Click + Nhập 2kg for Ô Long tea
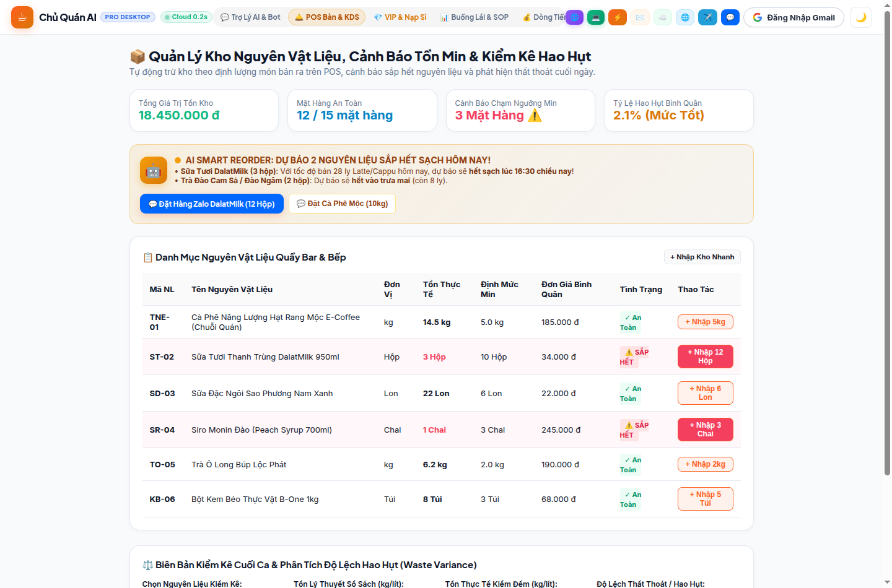The width and height of the screenshot is (892, 588). (x=706, y=464)
